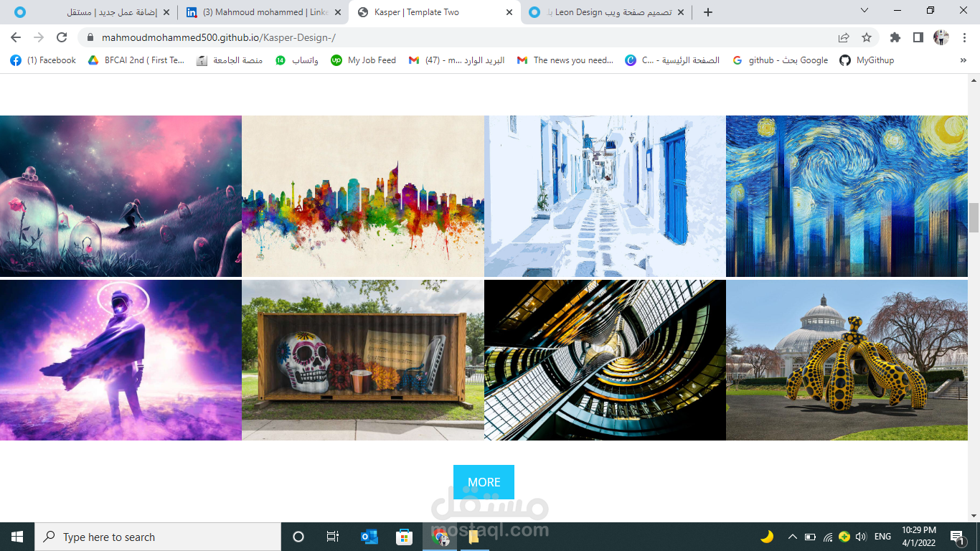
Task: Switch the ENG input language
Action: (x=883, y=537)
